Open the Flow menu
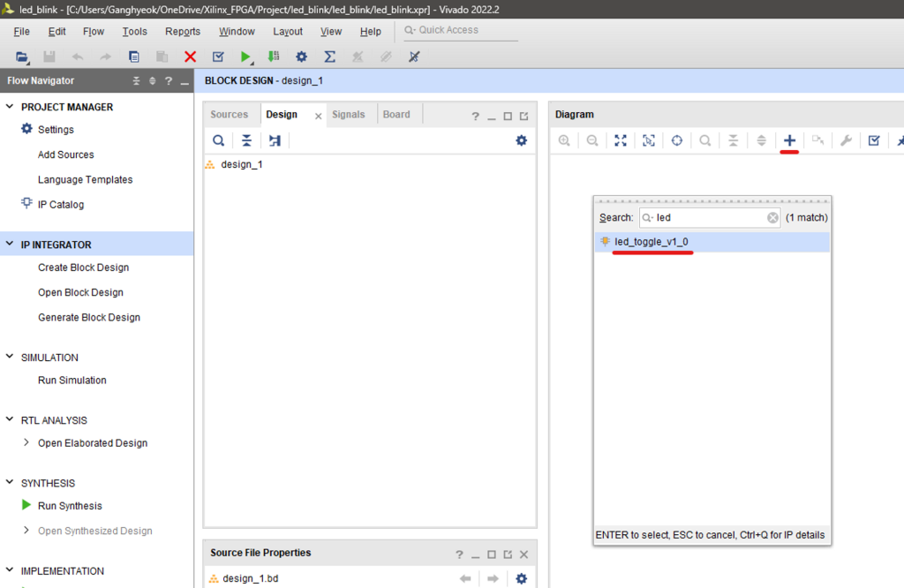The image size is (904, 588). click(x=94, y=31)
